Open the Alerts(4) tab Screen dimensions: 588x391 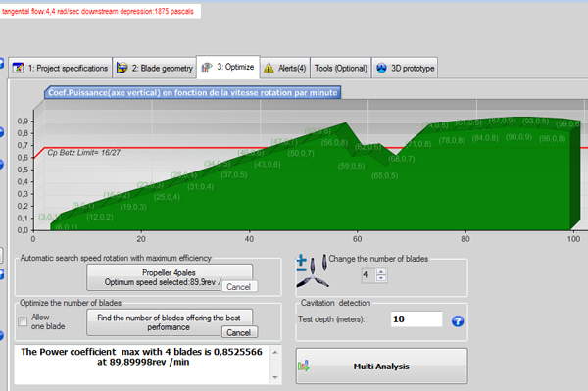point(285,69)
